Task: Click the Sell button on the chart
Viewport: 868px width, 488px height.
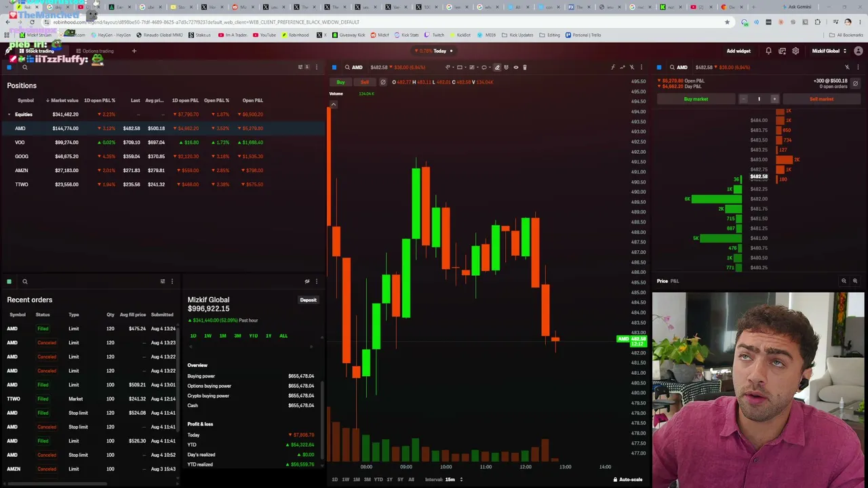Action: coord(365,82)
